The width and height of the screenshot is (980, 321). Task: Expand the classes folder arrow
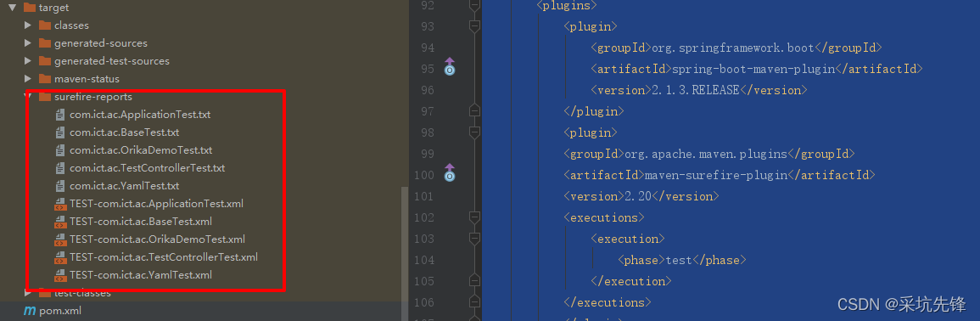tap(27, 25)
